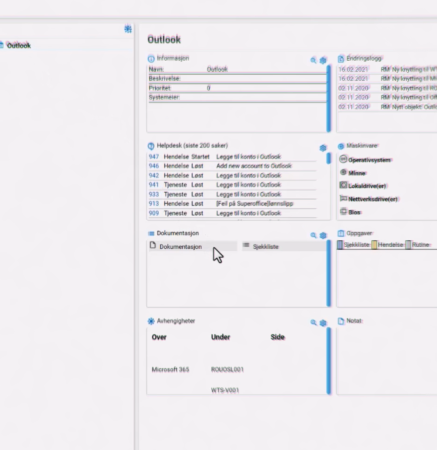Click the magnifier icon in Dokumentasjon panel
Image resolution: width=437 pixels, height=450 pixels.
tap(313, 235)
